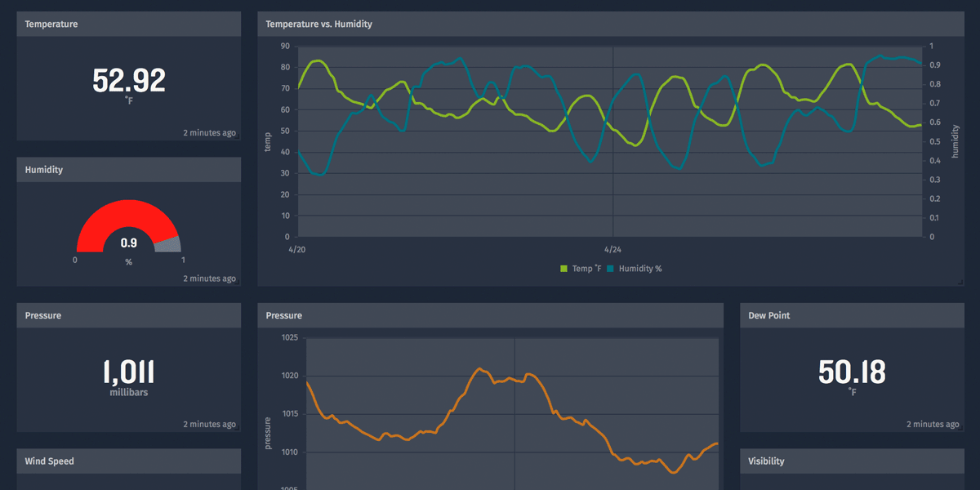Click the Pressure chart widget title
980x490 pixels.
click(283, 315)
